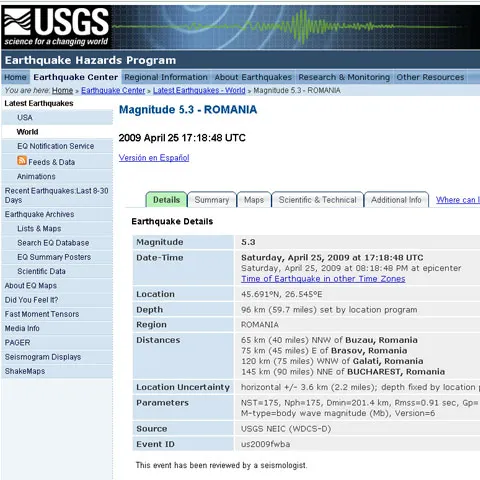The width and height of the screenshot is (480, 480).
Task: Click Home in the top navigation
Action: pyautogui.click(x=15, y=77)
